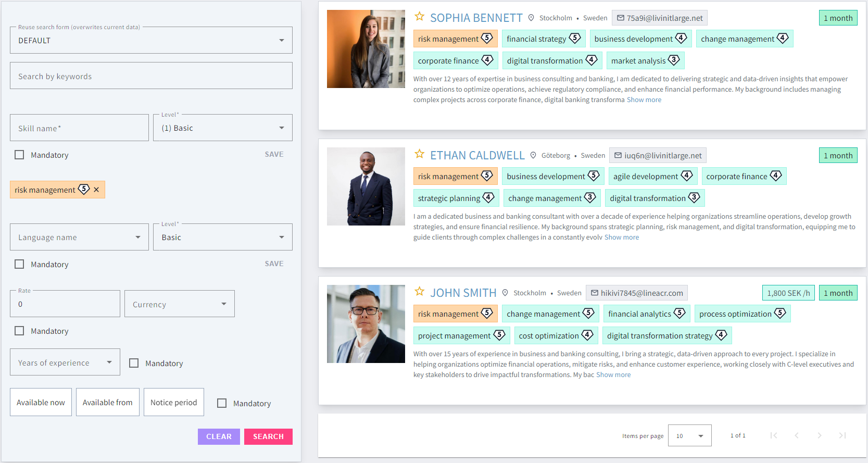868x463 pixels.
Task: Mark John Smith with the star icon
Action: pyautogui.click(x=419, y=292)
